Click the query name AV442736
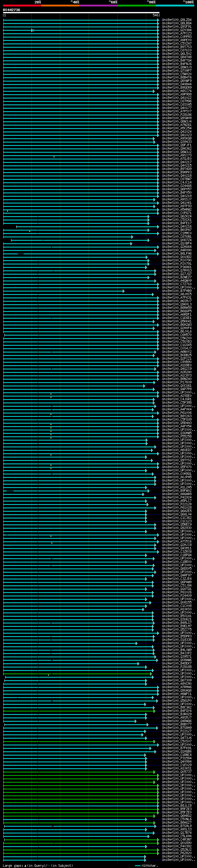This screenshot has height=868, width=197. tap(11, 10)
